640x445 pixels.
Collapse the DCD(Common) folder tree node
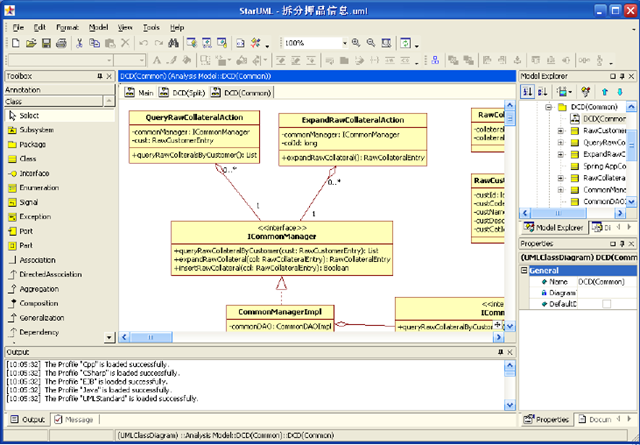click(549, 107)
